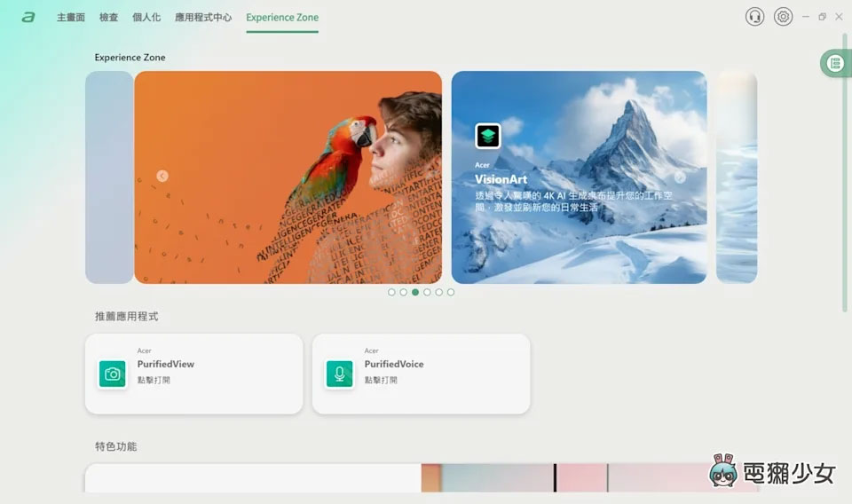This screenshot has height=504, width=852.
Task: Click 點擊打開 under PurifiedVoice
Action: (381, 380)
